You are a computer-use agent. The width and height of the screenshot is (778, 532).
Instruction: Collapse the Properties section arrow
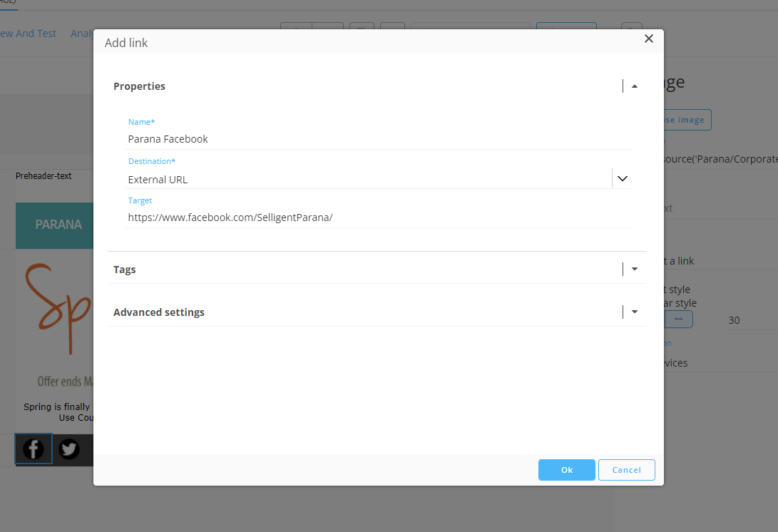[634, 86]
